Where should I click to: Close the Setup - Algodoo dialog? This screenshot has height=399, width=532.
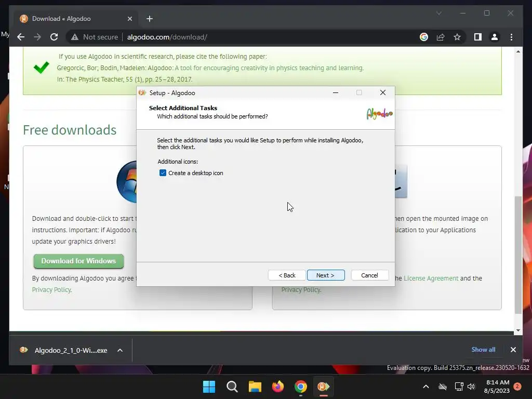[383, 92]
